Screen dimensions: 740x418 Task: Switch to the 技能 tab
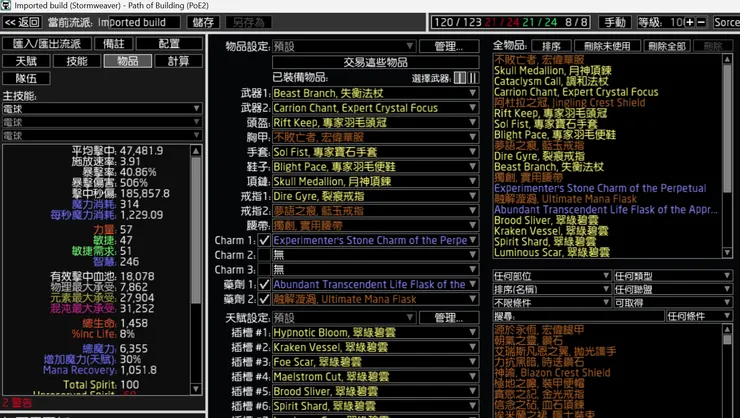coord(77,61)
